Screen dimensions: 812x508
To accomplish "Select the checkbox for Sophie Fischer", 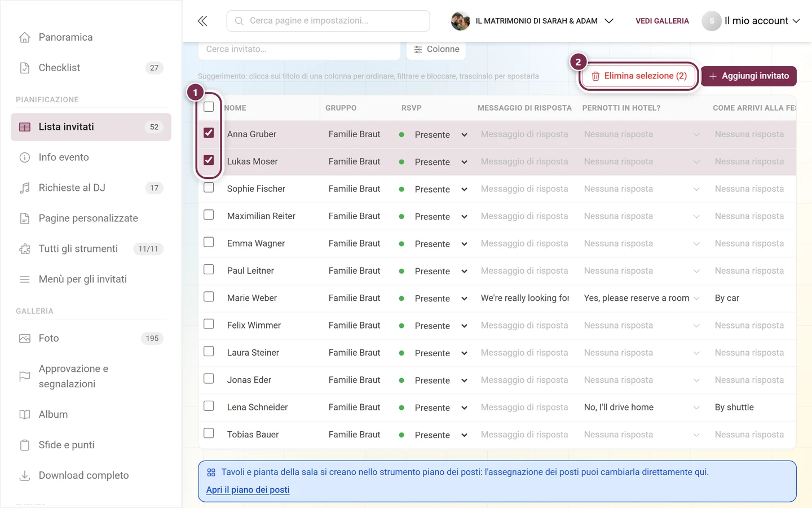I will click(209, 187).
